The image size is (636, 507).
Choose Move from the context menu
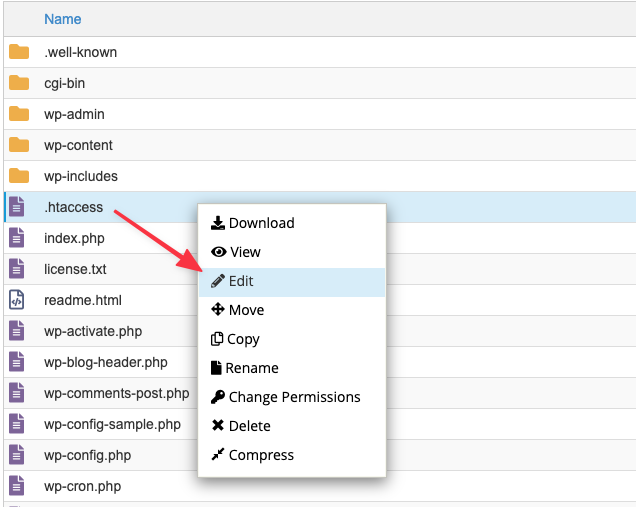pos(292,310)
